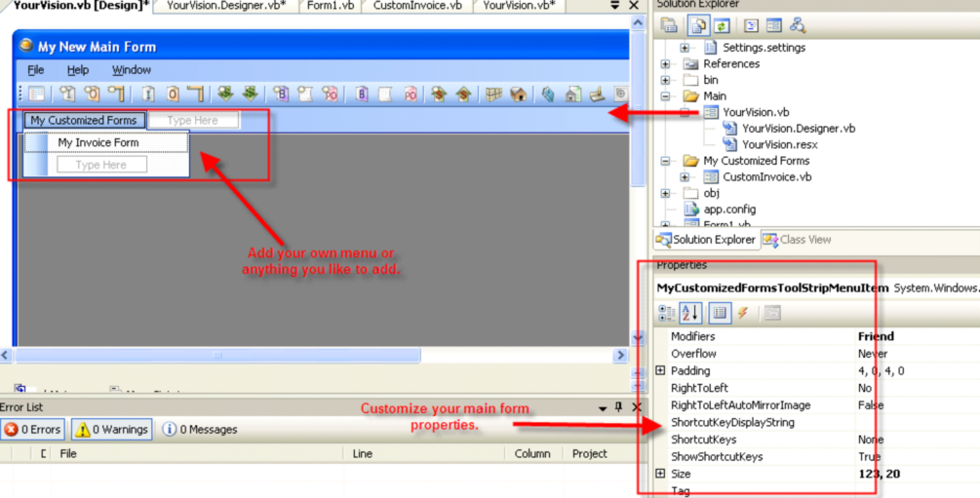Expand the obj folder node

pos(665,194)
